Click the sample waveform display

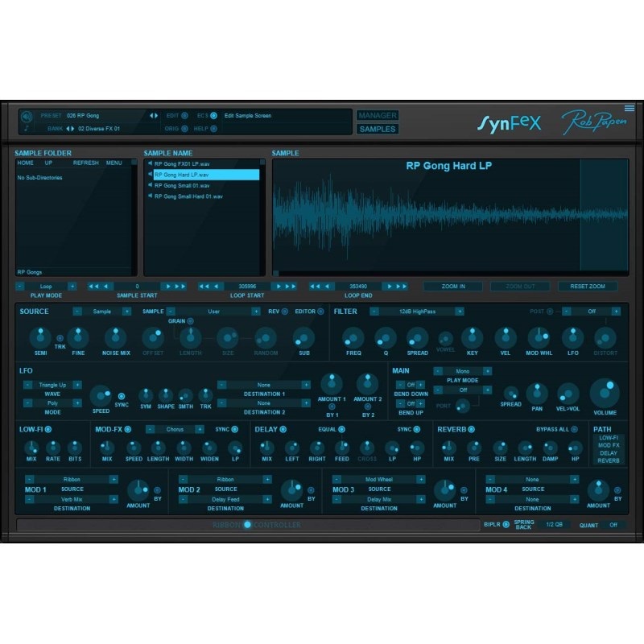pos(450,215)
